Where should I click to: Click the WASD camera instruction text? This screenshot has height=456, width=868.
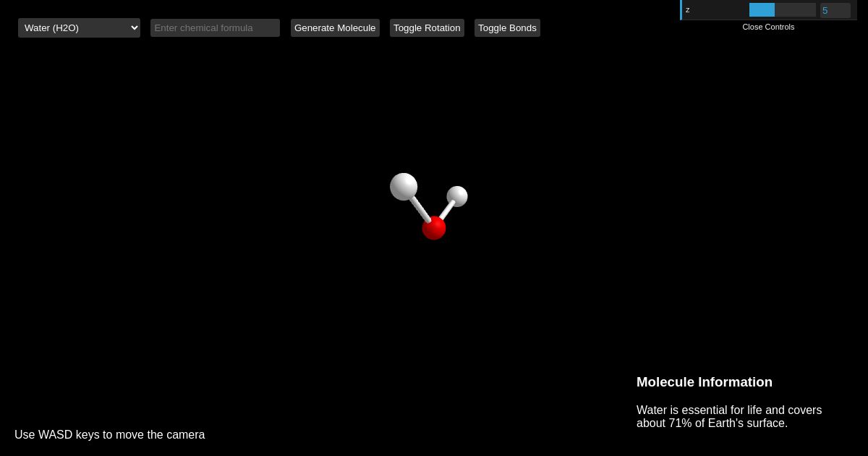click(110, 434)
